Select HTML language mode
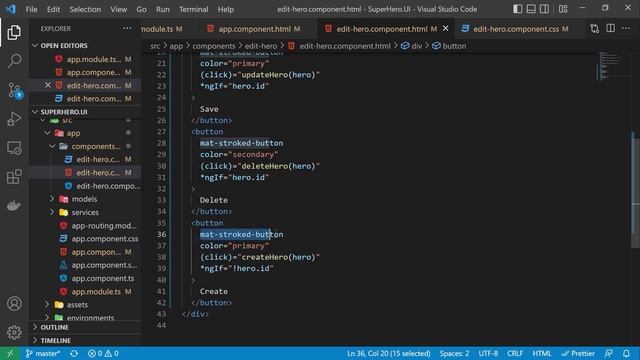 click(x=542, y=353)
